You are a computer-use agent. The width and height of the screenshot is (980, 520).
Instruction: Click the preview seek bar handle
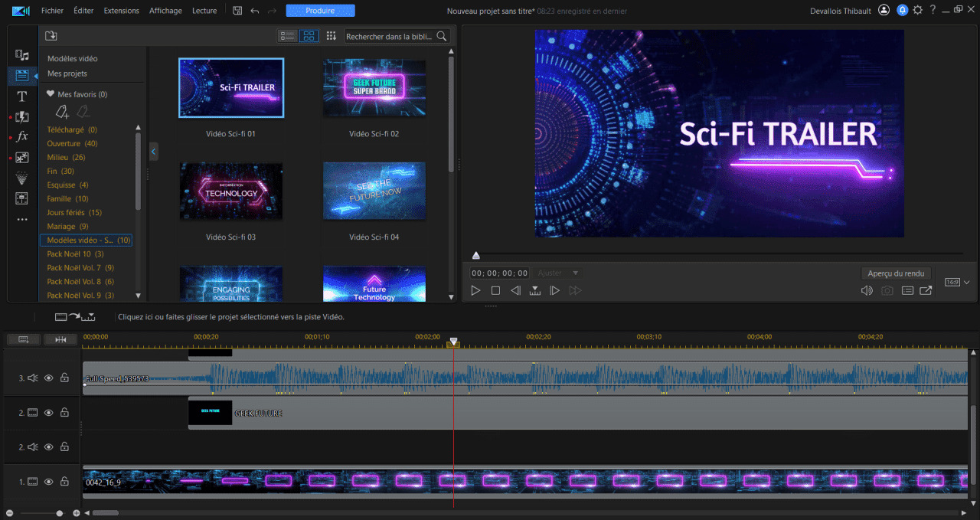476,256
